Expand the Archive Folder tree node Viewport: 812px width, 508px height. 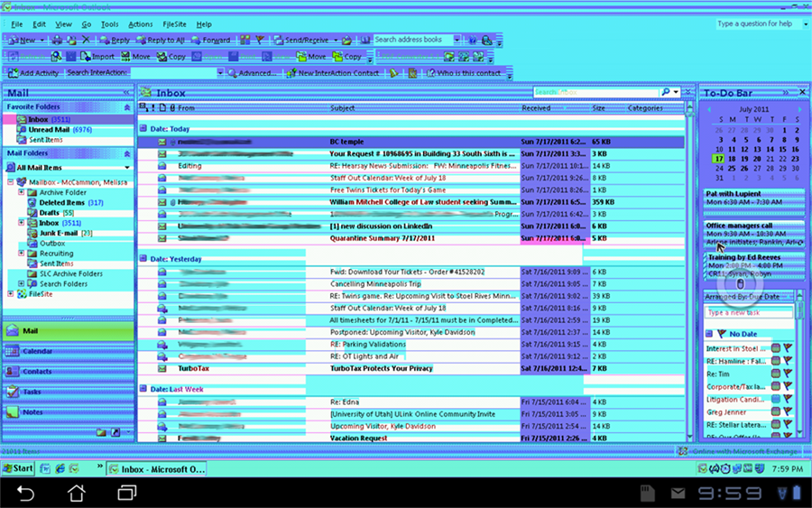22,192
